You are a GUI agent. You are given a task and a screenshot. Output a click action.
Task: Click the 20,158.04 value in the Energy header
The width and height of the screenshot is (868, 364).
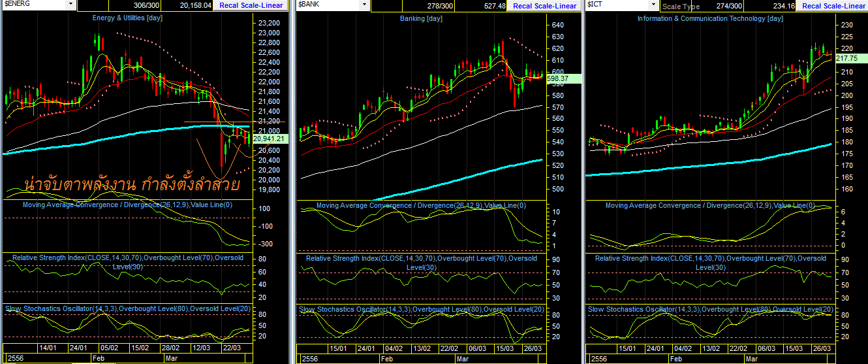coord(194,6)
